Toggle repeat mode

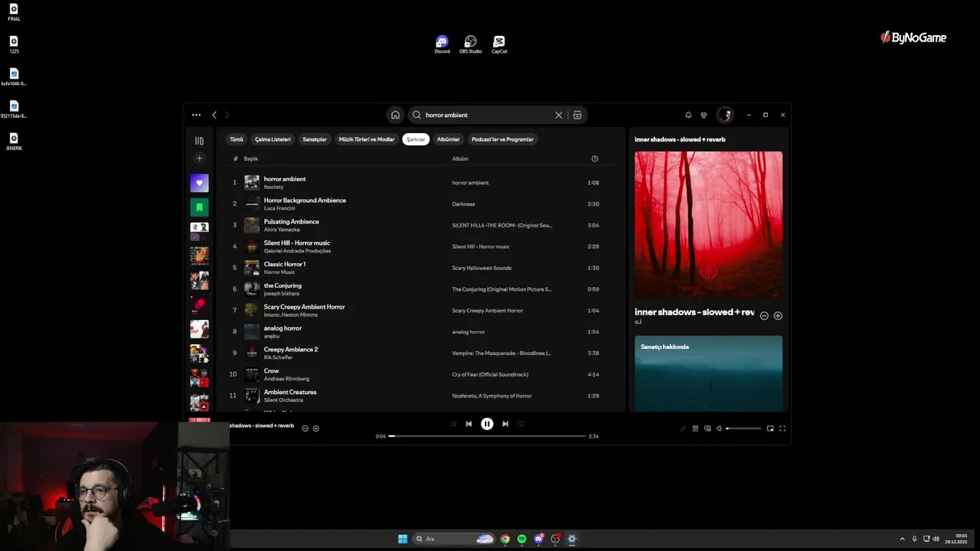click(x=521, y=424)
